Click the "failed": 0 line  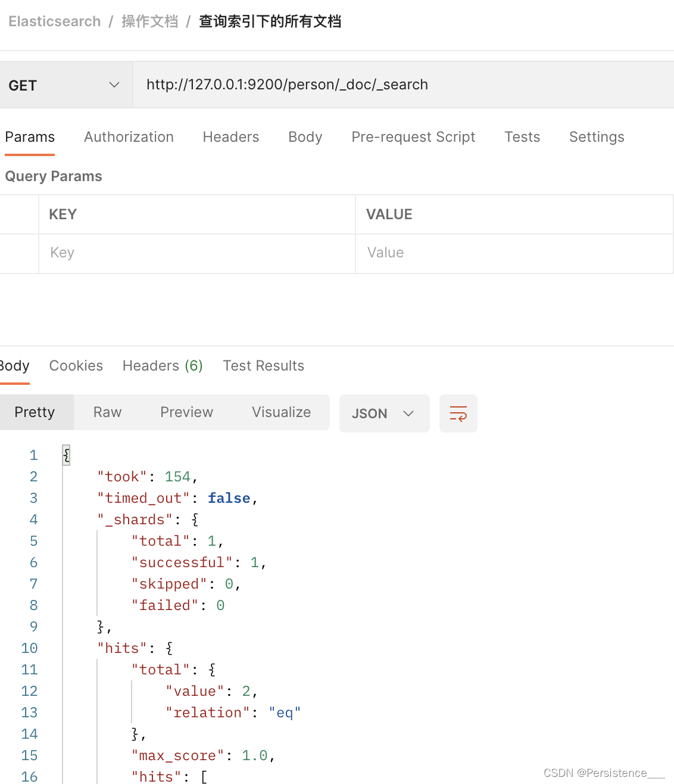coord(178,605)
